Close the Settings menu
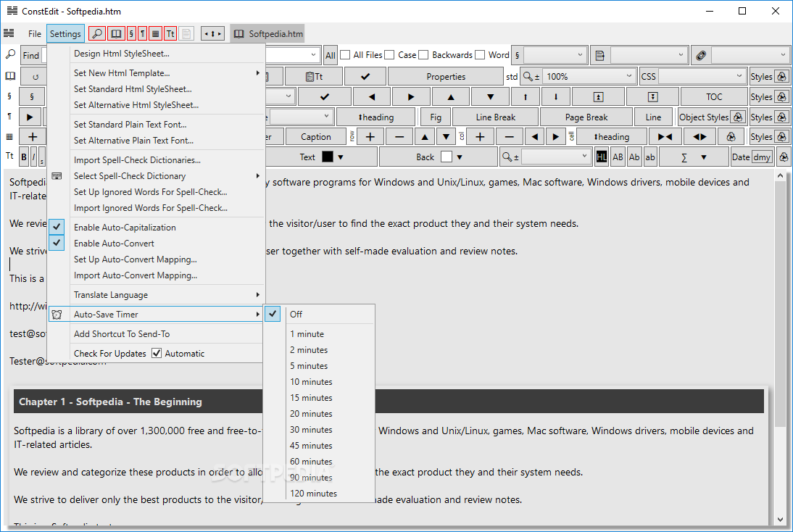This screenshot has height=532, width=793. click(x=65, y=34)
